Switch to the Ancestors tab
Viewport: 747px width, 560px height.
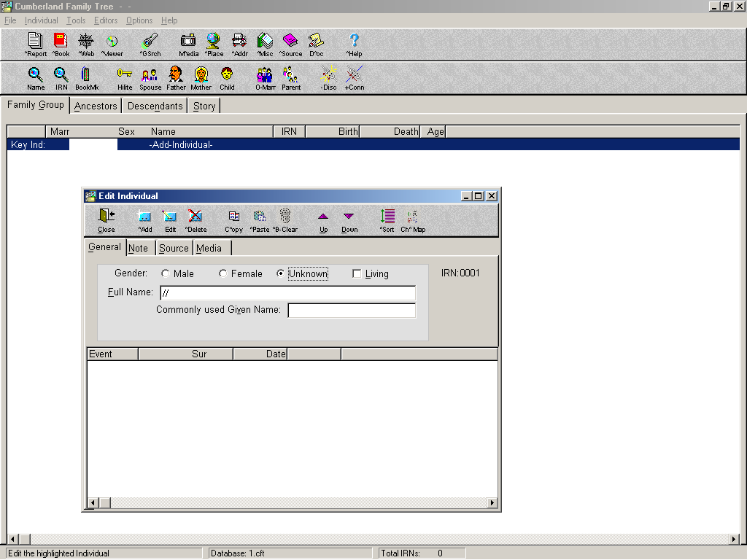click(96, 106)
